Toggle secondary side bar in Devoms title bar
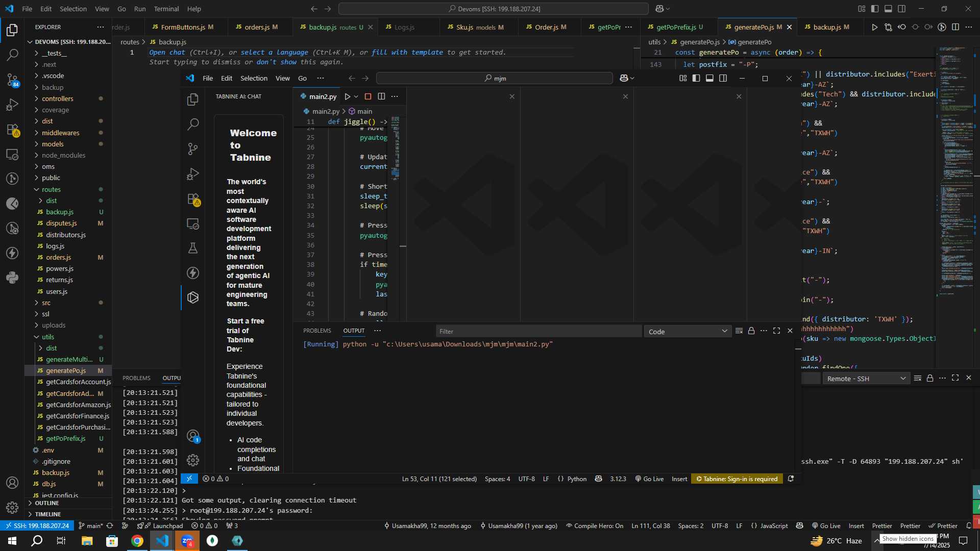The image size is (980, 551). coord(902,9)
